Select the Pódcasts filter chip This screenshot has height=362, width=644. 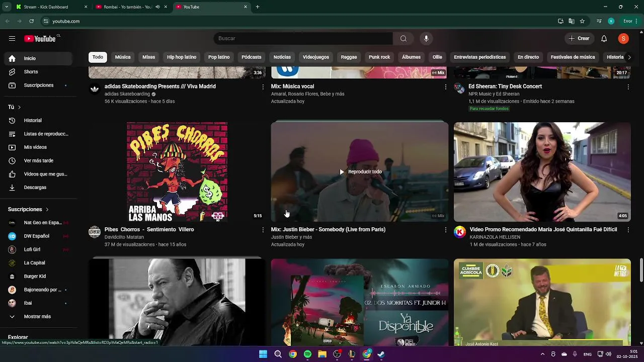pos(252,57)
